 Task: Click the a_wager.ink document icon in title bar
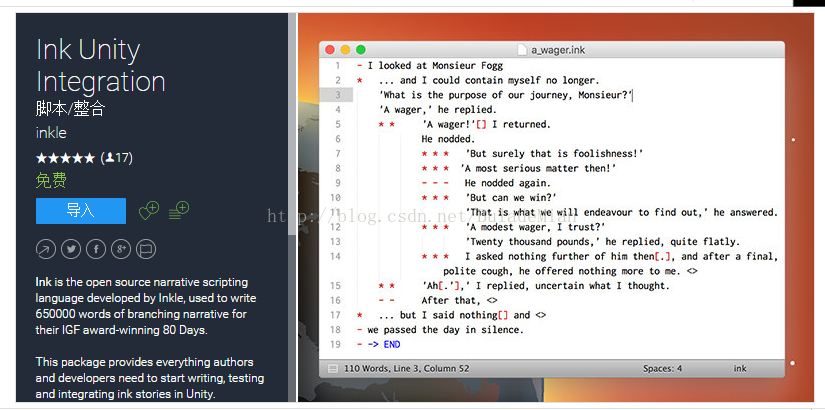point(522,50)
